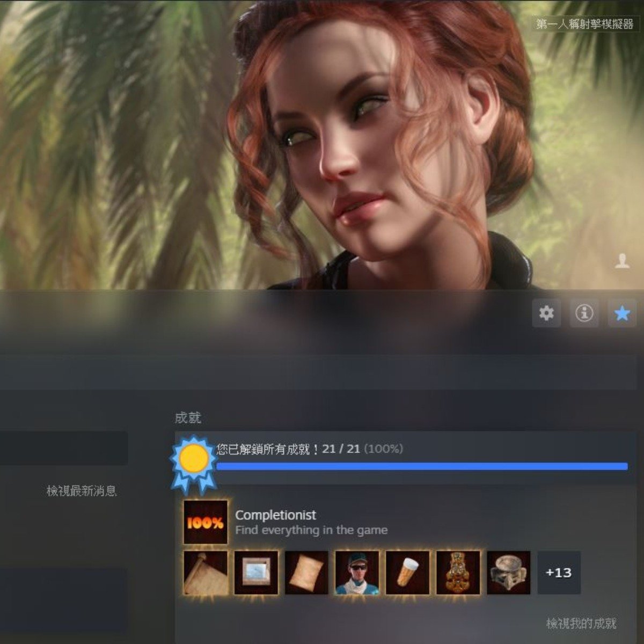Screen dimensions: 644x644
Task: Click the rolled scroll achievement icon
Action: tap(206, 573)
